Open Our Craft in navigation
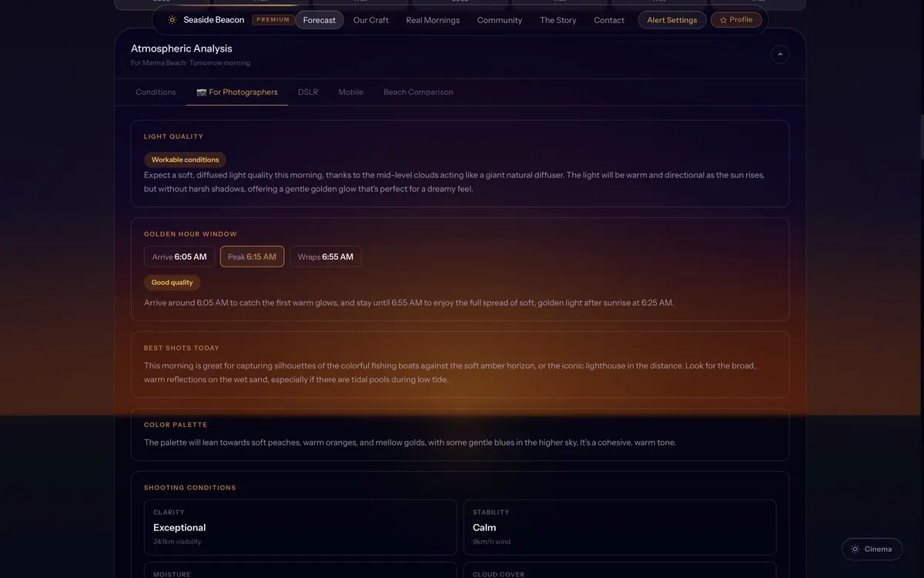The image size is (924, 578). coord(370,20)
